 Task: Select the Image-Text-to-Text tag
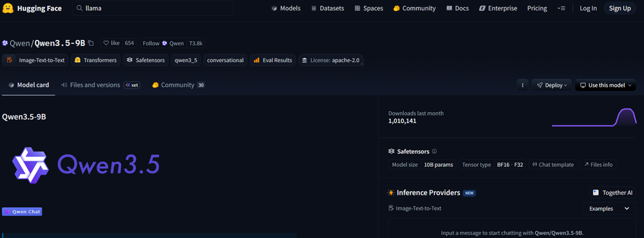tap(35, 60)
